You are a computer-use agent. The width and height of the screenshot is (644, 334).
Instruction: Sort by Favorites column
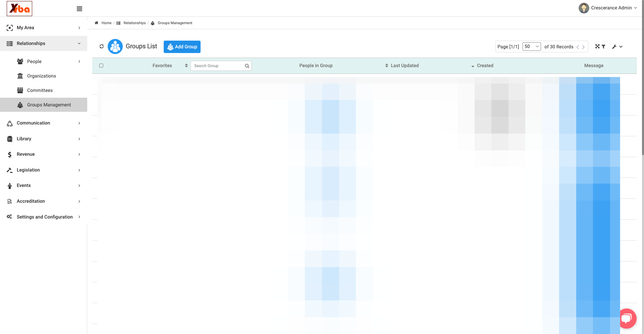click(x=162, y=66)
